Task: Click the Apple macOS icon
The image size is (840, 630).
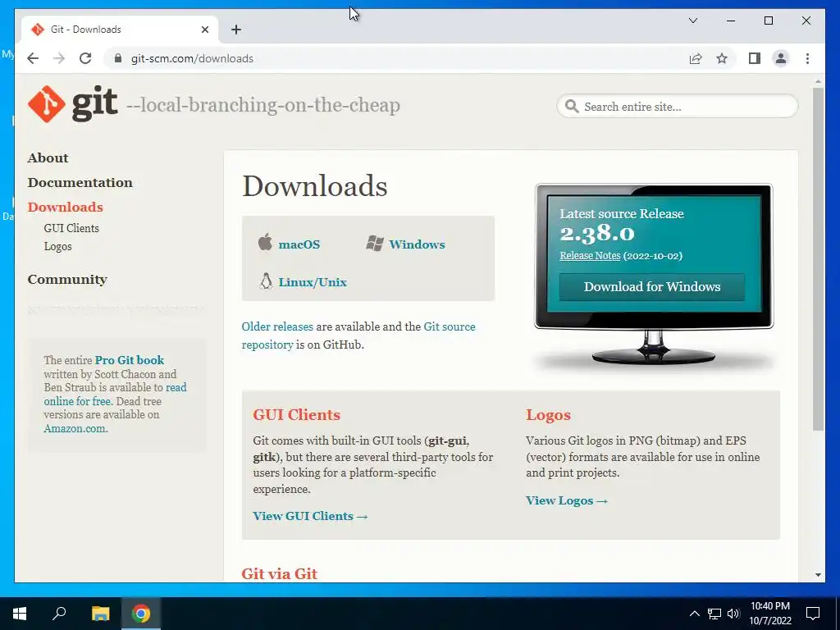Action: [265, 242]
